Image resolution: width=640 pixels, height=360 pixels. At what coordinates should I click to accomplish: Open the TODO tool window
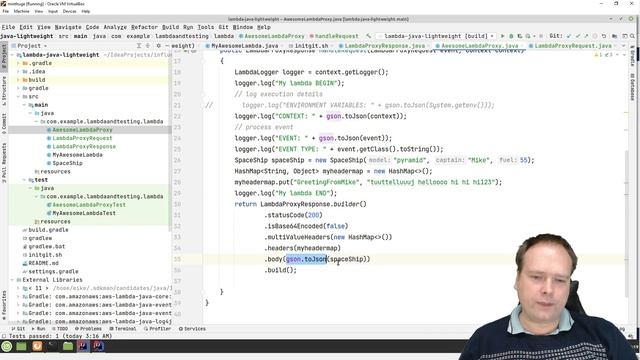[x=60, y=329]
